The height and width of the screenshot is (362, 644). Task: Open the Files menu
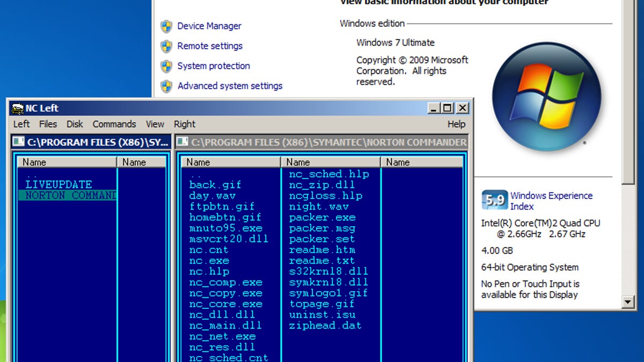coord(48,124)
